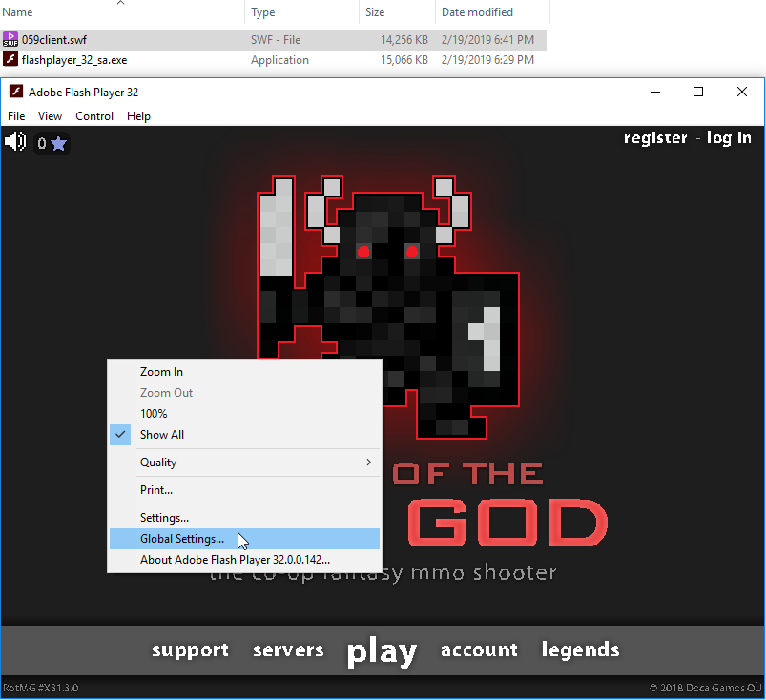Open the support page
The image size is (766, 700).
(190, 650)
